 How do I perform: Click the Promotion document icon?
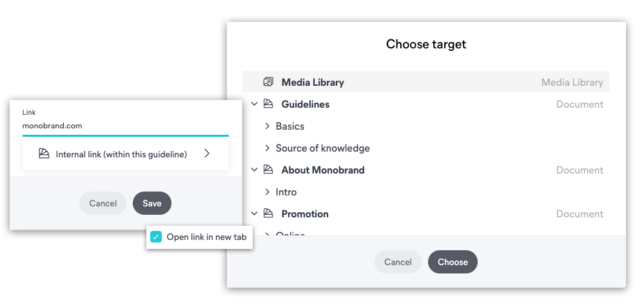pyautogui.click(x=268, y=213)
